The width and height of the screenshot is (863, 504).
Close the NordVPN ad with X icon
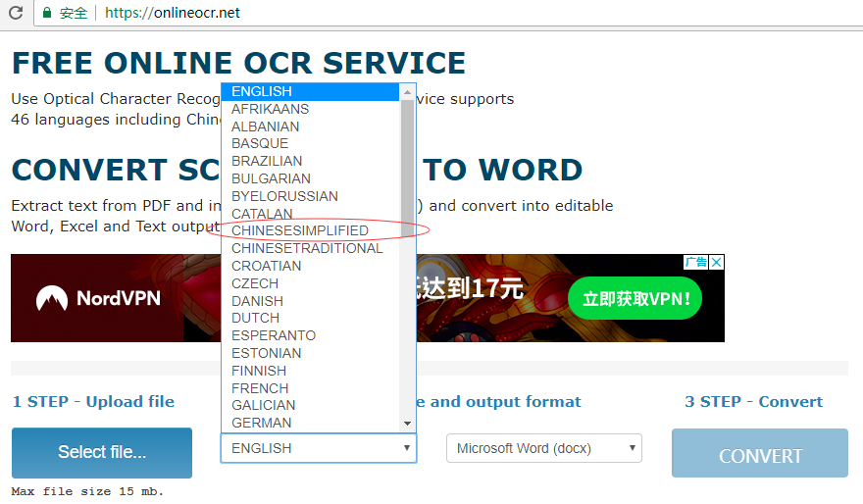click(717, 262)
